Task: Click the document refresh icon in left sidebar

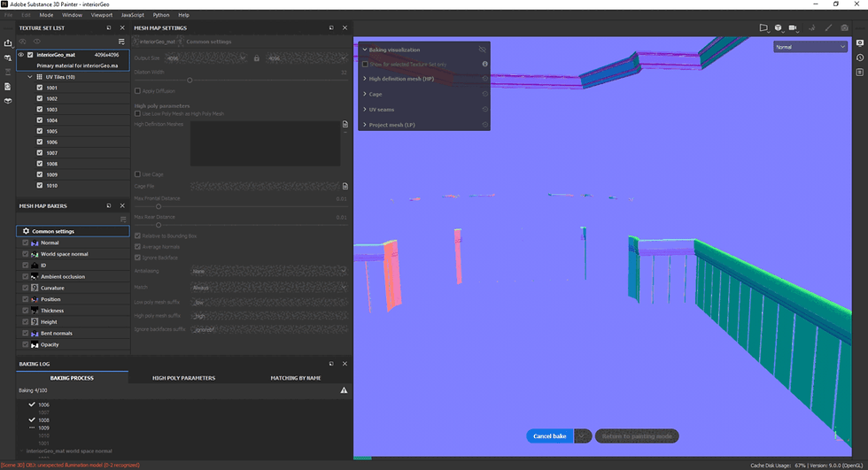Action: tap(8, 86)
